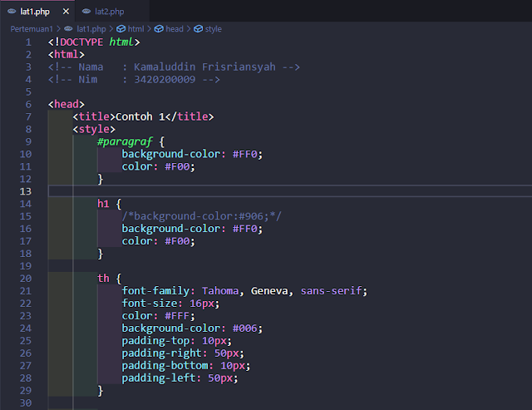Click padding-left property on line 28
The height and width of the screenshot is (410, 532).
[159, 378]
